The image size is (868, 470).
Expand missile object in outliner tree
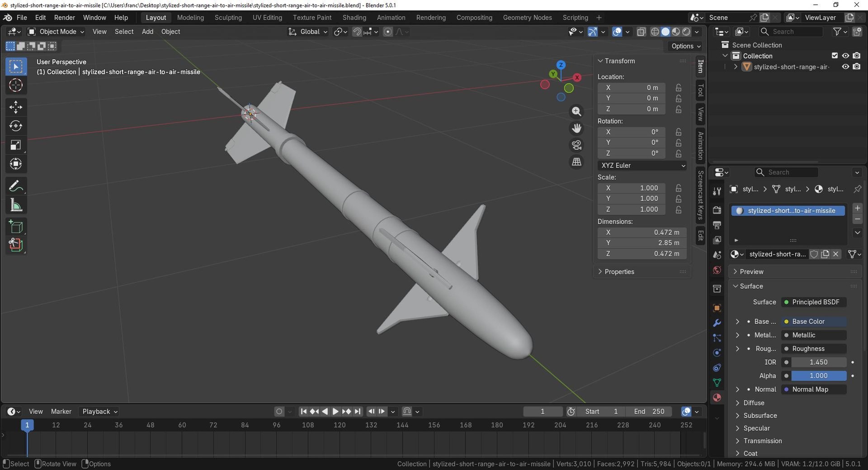point(736,66)
